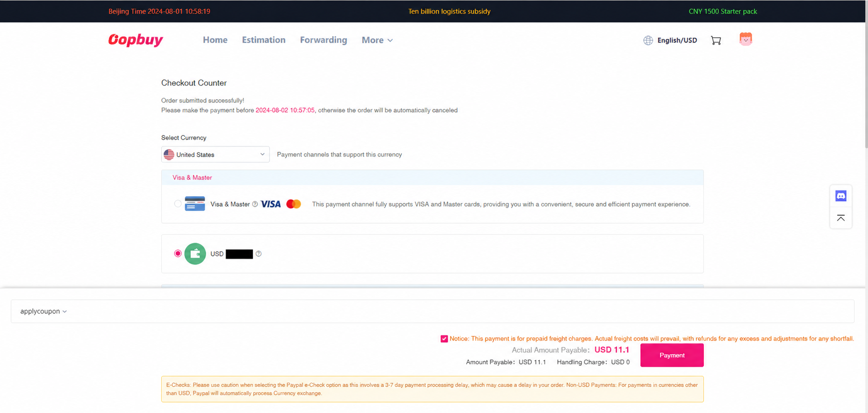Click the green wallet balance icon
The height and width of the screenshot is (413, 868).
click(x=195, y=254)
